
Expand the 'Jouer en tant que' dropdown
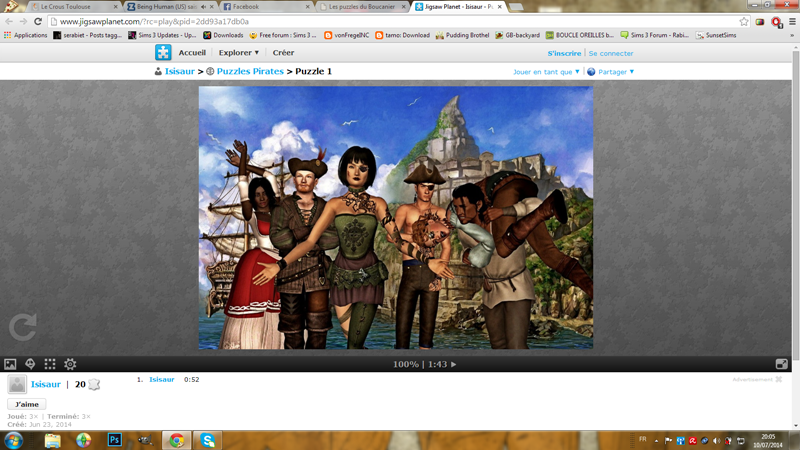coord(546,72)
